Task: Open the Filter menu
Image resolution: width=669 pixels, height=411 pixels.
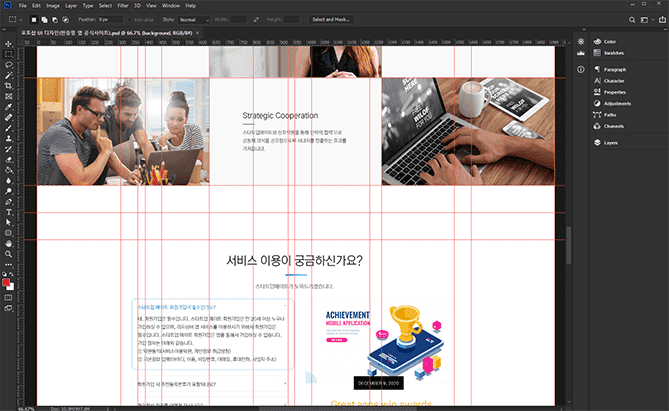Action: point(123,6)
